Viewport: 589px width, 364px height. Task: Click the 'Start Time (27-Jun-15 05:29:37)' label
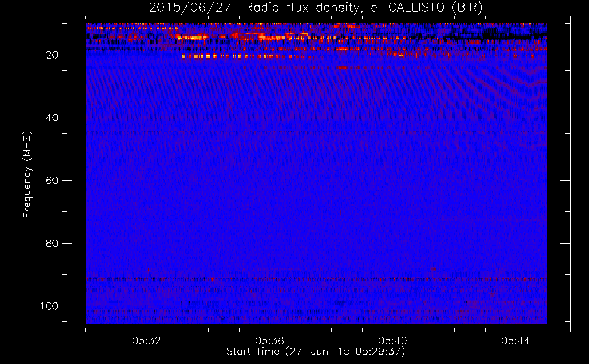(x=316, y=352)
